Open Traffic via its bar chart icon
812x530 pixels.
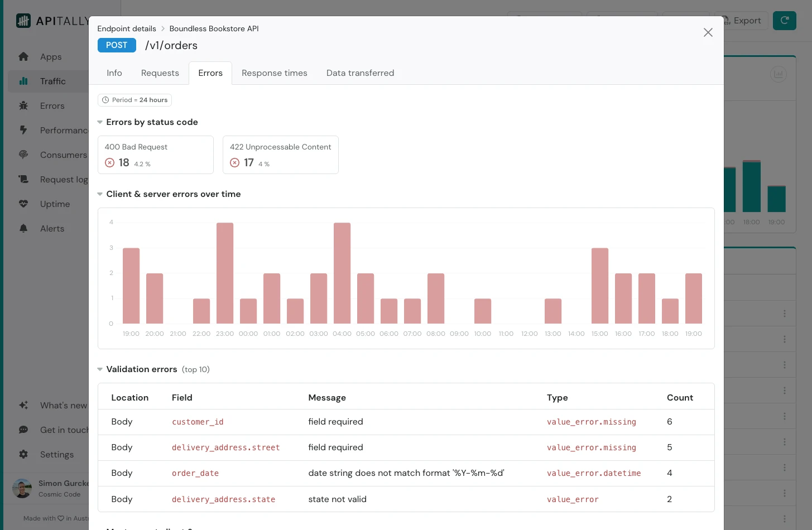pos(23,81)
